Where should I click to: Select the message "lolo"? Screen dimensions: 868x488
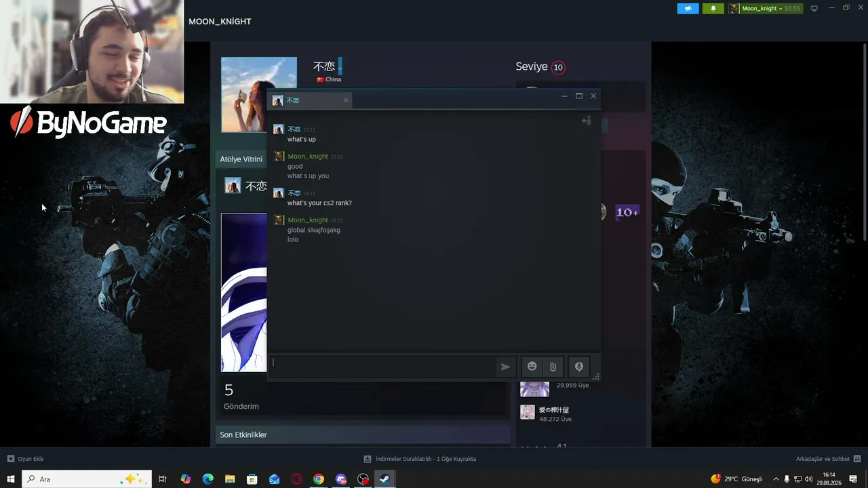click(293, 239)
